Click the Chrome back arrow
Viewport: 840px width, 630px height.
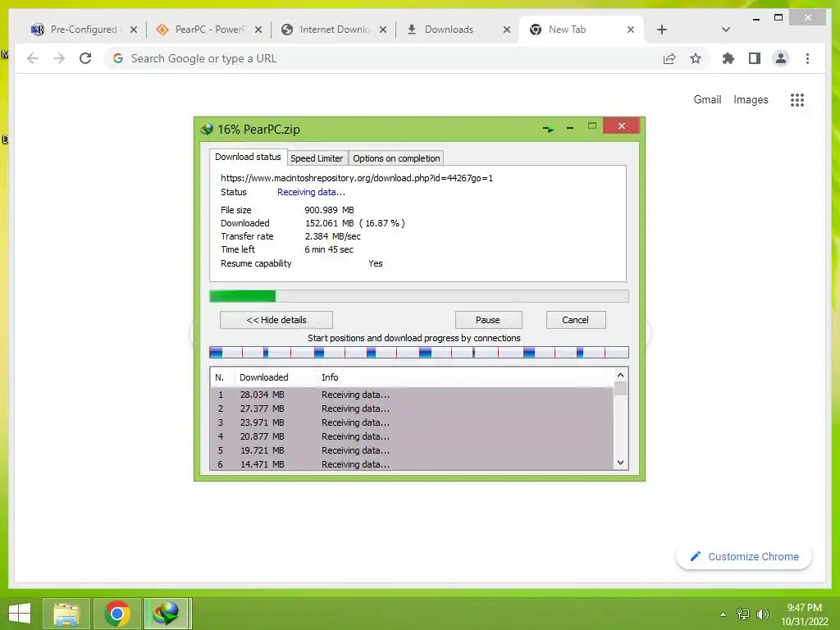[33, 58]
